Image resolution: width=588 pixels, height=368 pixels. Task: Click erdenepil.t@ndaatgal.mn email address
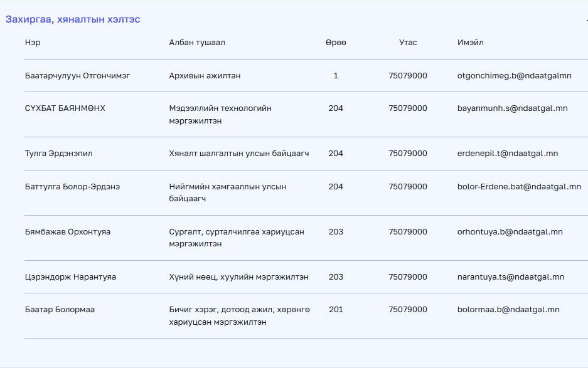click(507, 154)
